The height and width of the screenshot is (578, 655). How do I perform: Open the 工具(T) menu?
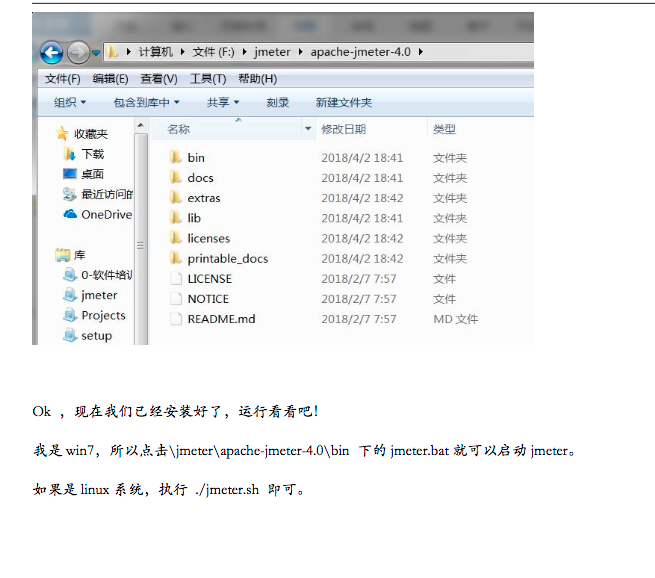pos(208,79)
